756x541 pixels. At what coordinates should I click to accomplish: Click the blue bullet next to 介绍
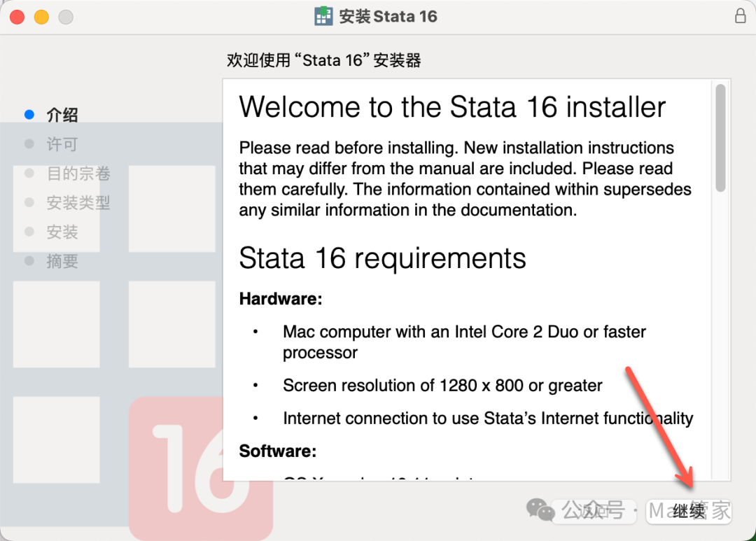29,114
